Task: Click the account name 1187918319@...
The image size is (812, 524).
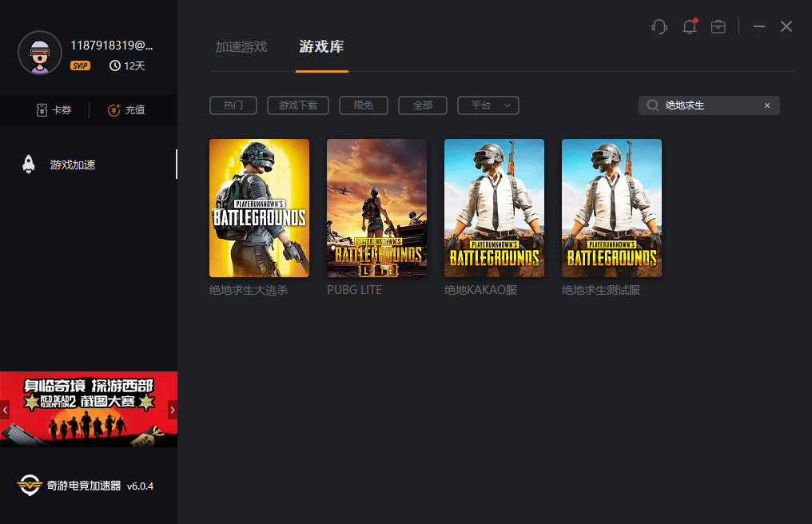Action: (x=112, y=46)
